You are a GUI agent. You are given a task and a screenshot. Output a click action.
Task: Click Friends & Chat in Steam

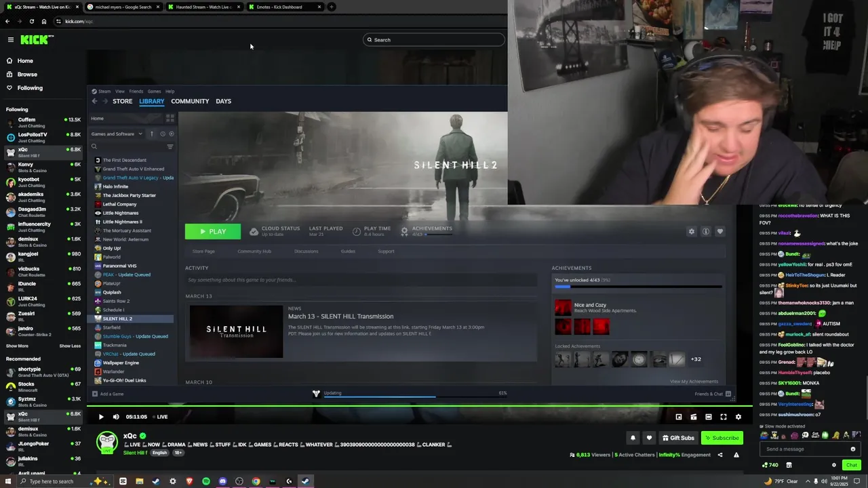713,394
